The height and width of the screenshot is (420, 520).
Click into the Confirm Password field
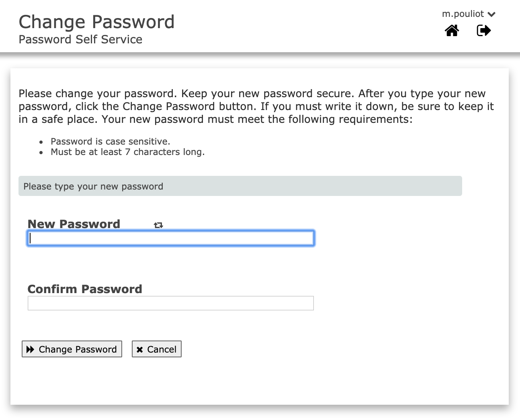tap(170, 303)
